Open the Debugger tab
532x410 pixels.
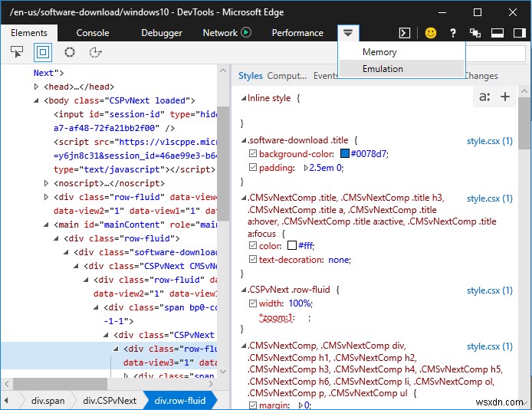pos(162,33)
